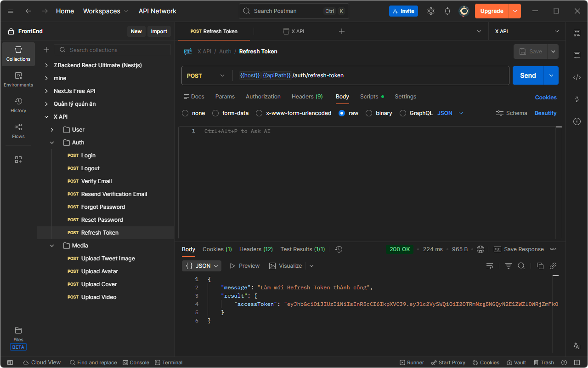Open notifications bell icon
Viewport: 588px width, 368px height.
[447, 11]
